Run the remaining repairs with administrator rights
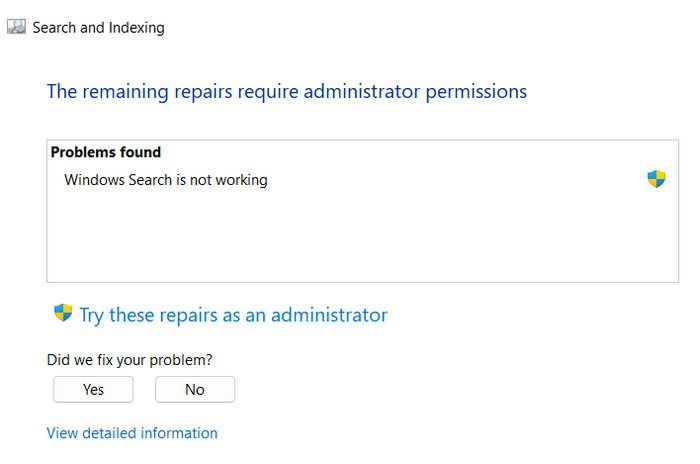This screenshot has height=464, width=700. click(x=233, y=315)
